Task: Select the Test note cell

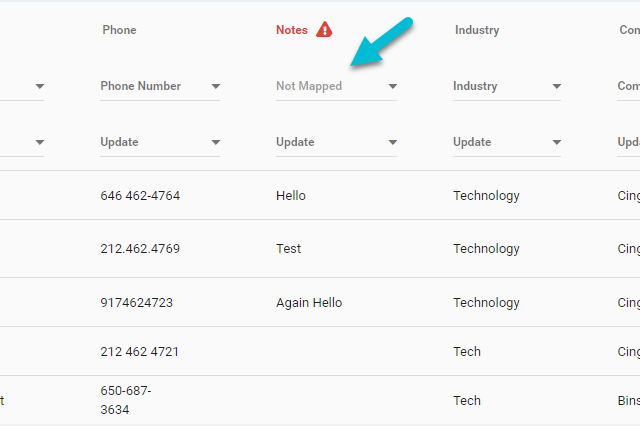Action: (288, 248)
